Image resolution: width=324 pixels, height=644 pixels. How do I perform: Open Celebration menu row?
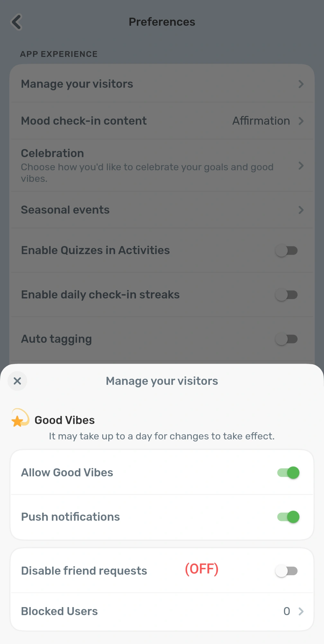pos(148,165)
